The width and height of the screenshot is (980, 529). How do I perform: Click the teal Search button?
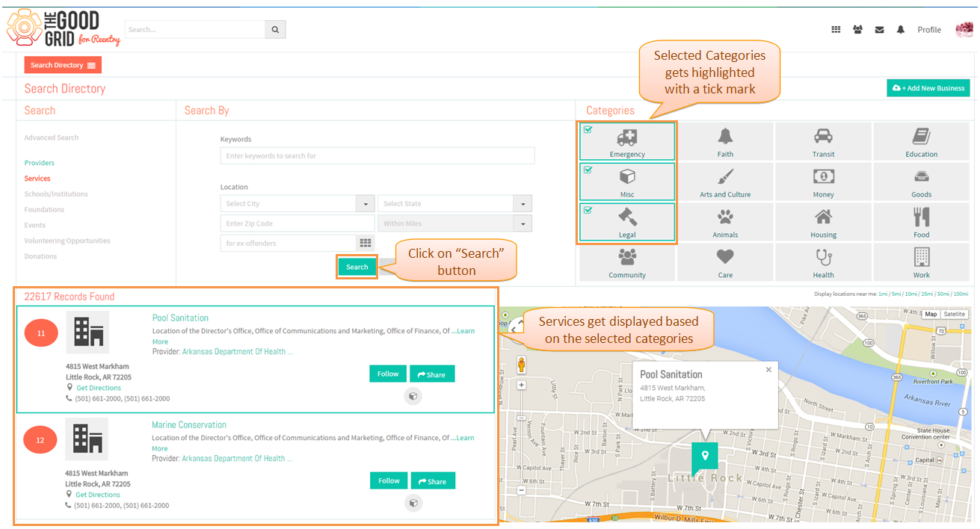(x=357, y=267)
